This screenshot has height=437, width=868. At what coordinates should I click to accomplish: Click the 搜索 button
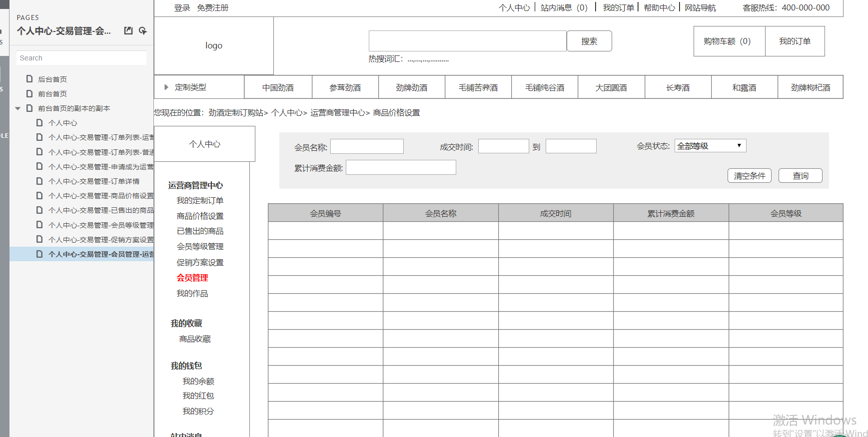pos(589,41)
